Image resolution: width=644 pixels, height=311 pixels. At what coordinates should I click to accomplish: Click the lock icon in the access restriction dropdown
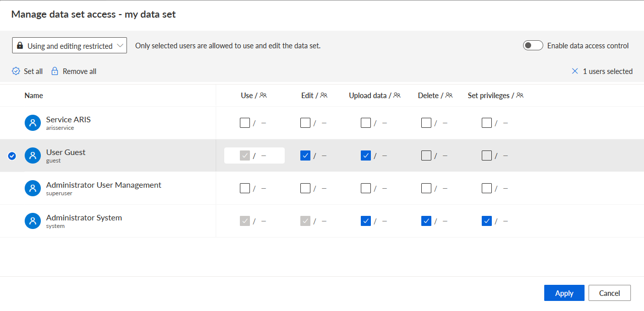[x=20, y=46]
